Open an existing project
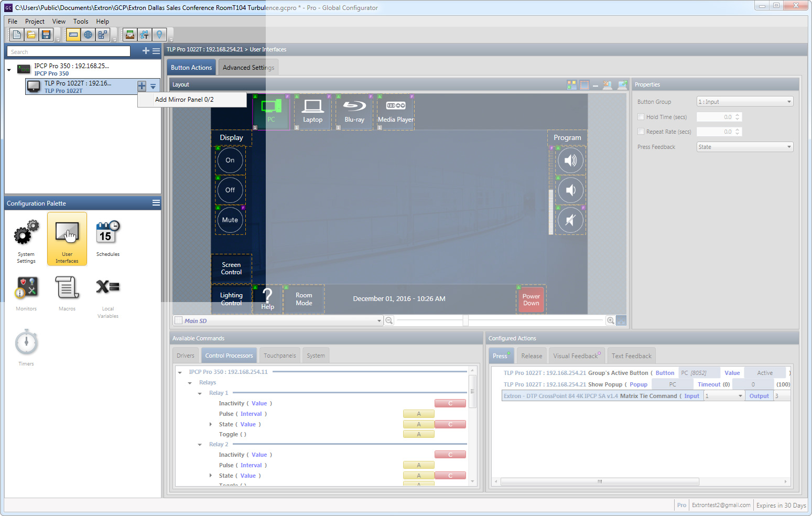Viewport: 812px width, 516px height. pyautogui.click(x=31, y=34)
